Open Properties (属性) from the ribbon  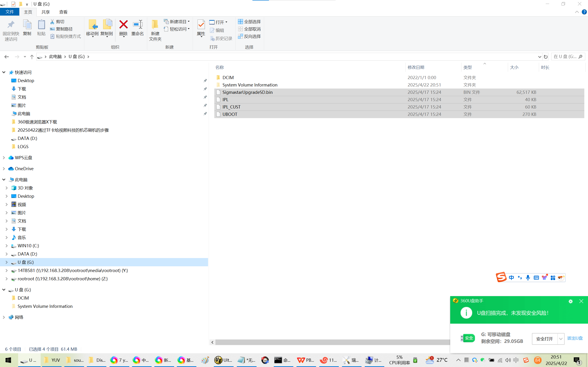tap(201, 25)
